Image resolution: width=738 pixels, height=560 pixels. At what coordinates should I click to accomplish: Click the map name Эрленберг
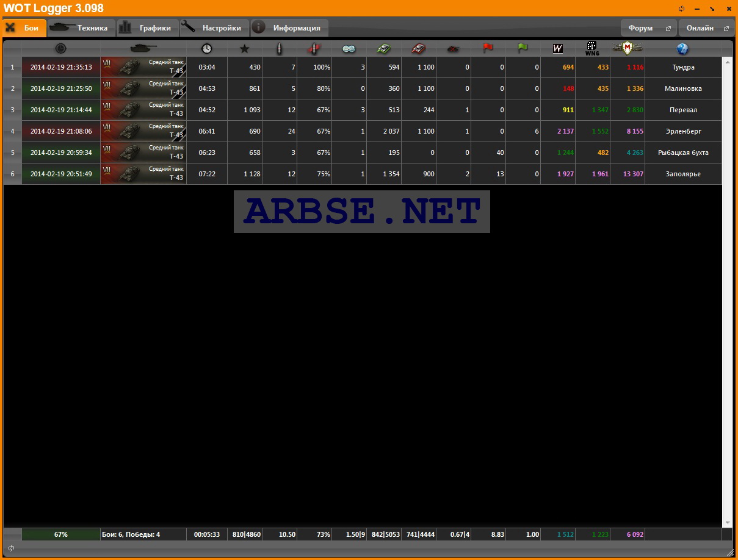tap(683, 131)
